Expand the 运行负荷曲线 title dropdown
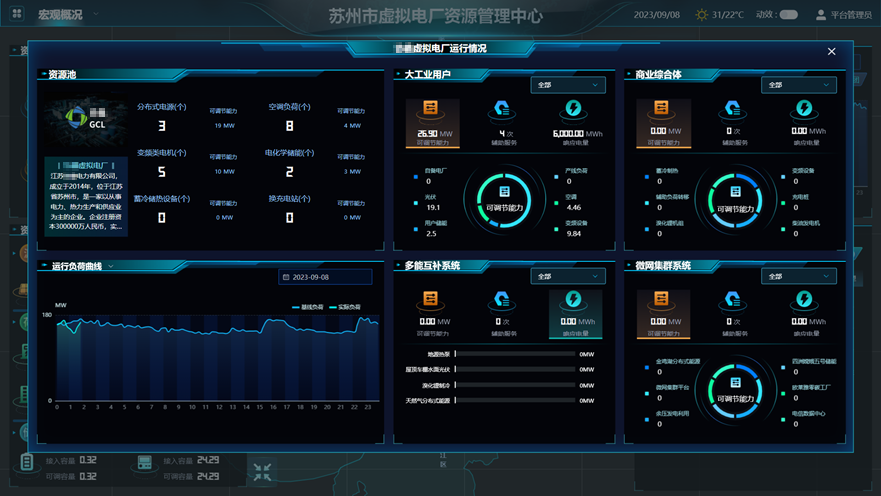The image size is (881, 496). pos(111,267)
